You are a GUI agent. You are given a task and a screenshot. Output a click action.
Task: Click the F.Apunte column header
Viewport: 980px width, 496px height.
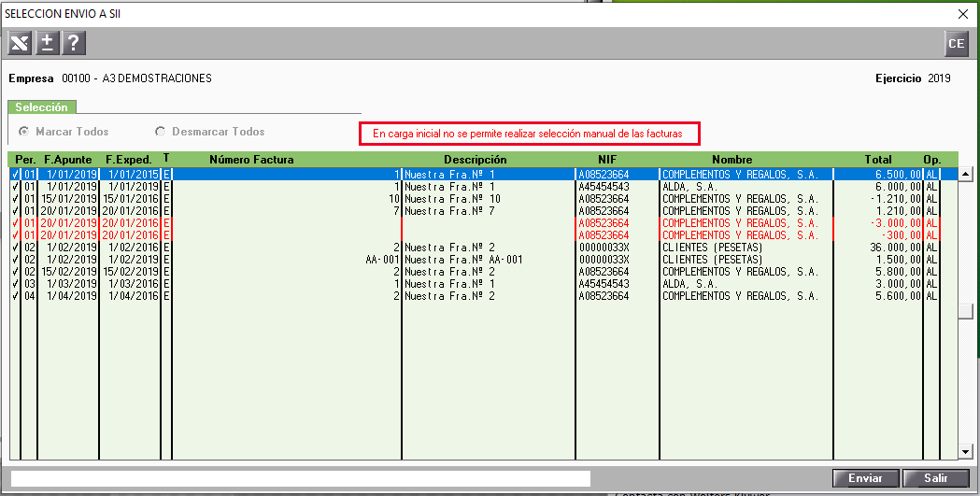(x=68, y=160)
